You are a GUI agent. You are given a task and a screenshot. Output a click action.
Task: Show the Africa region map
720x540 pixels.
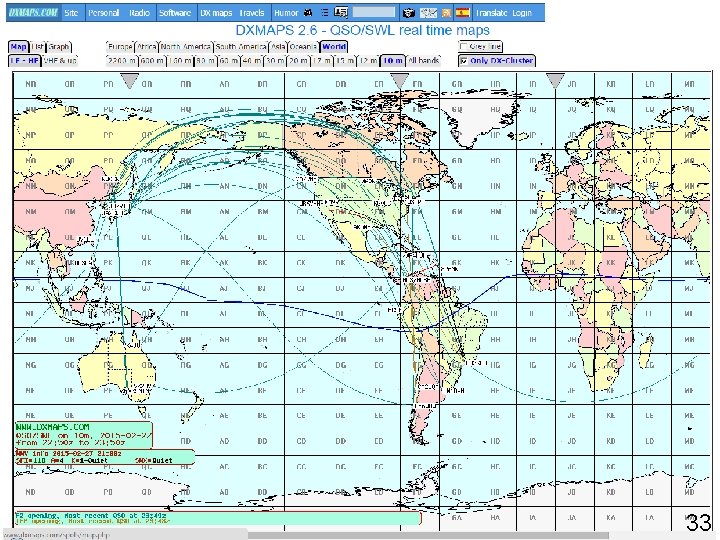[x=147, y=47]
